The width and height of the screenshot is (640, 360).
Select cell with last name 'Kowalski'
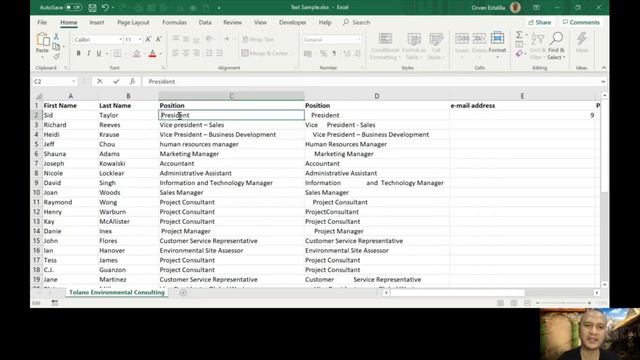coord(128,163)
